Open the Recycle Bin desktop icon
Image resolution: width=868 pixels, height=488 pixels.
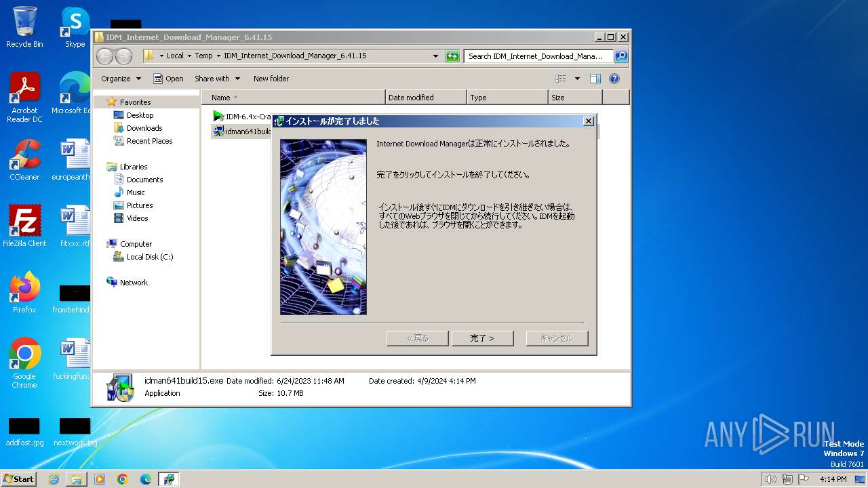tap(24, 27)
